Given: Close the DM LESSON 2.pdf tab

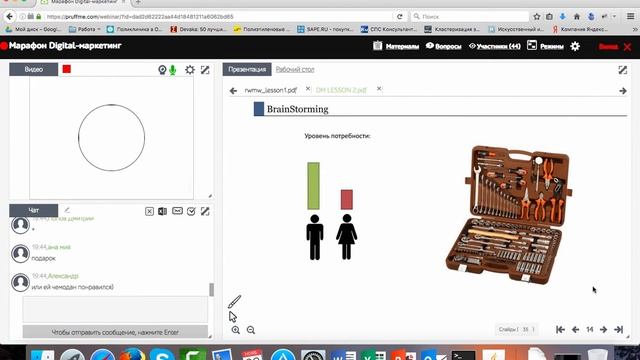Looking at the screenshot, I should point(379,89).
